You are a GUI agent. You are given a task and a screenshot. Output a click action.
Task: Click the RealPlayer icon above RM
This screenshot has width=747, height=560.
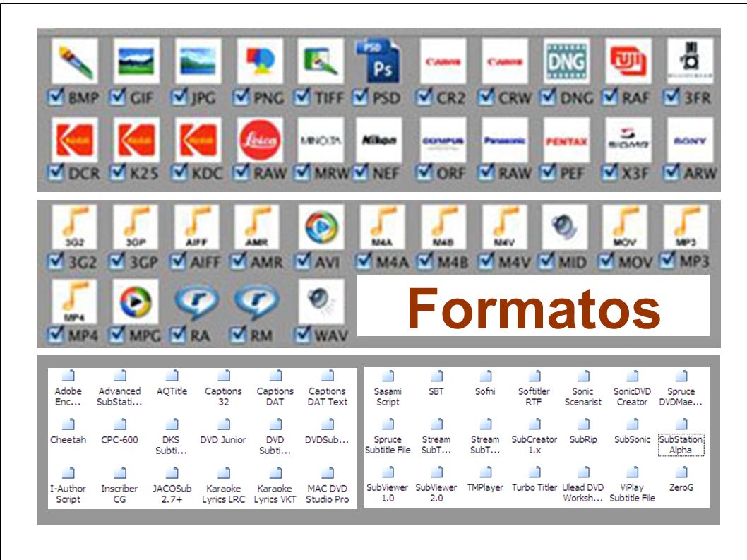[257, 302]
